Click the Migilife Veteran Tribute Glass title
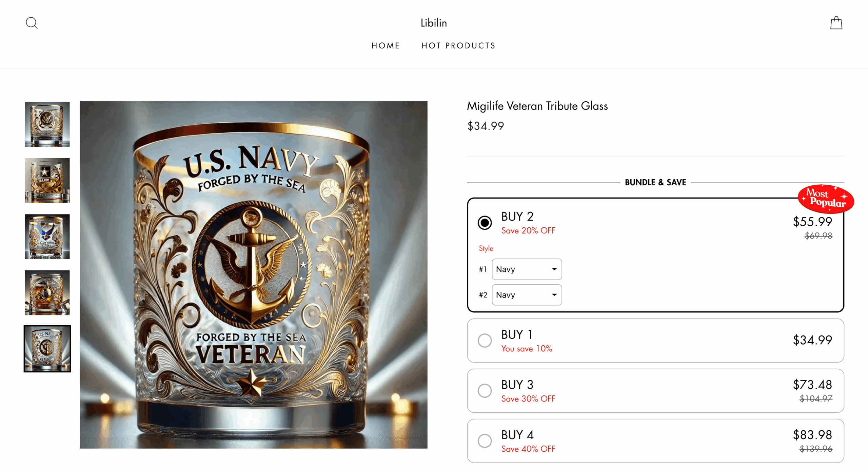Screen dimensions: 868x471 tap(537, 106)
